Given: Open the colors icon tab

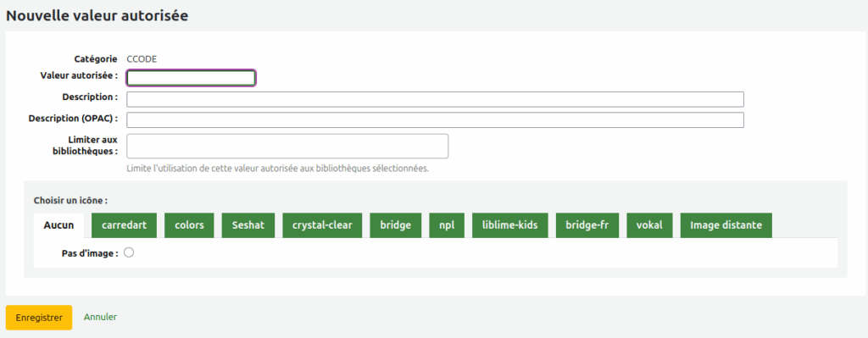Looking at the screenshot, I should tap(189, 225).
